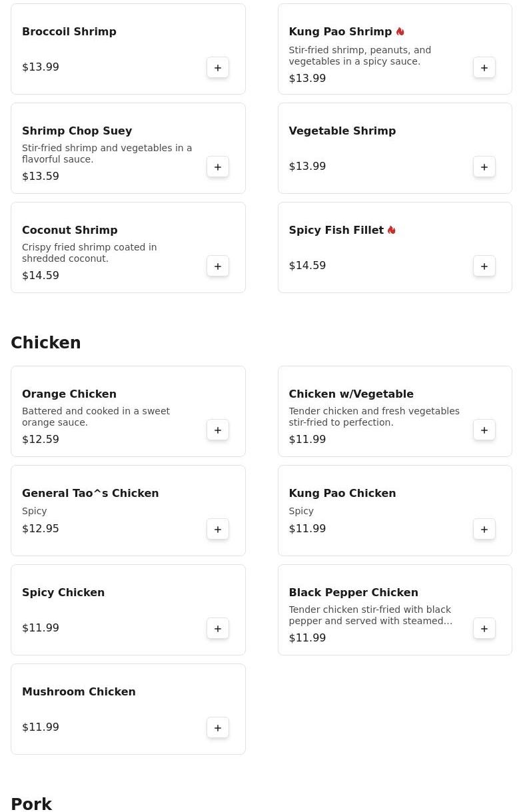Add Orange Chicken using its plus button
523x812 pixels.
[218, 430]
